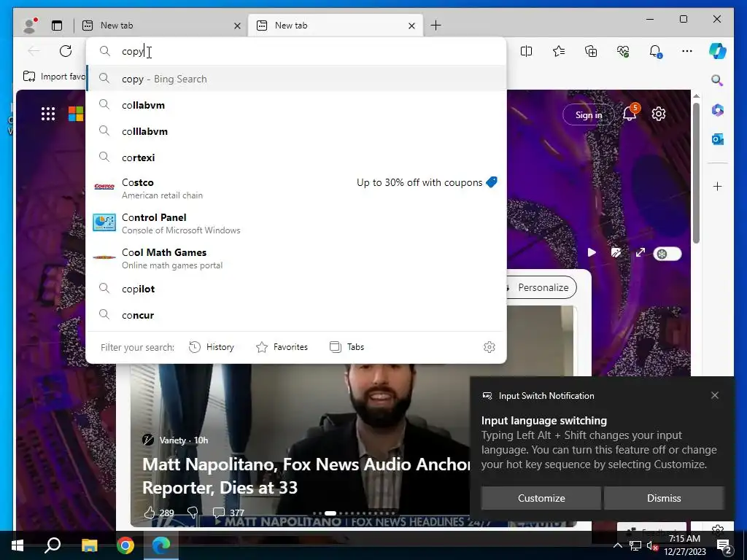The width and height of the screenshot is (747, 560).
Task: Open the Favorites star icon
Action: [x=559, y=51]
